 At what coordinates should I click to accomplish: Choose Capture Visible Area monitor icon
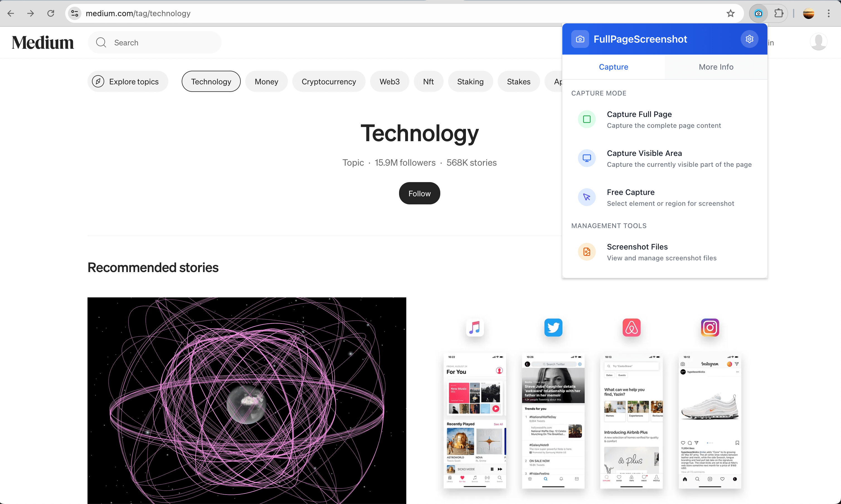point(587,158)
